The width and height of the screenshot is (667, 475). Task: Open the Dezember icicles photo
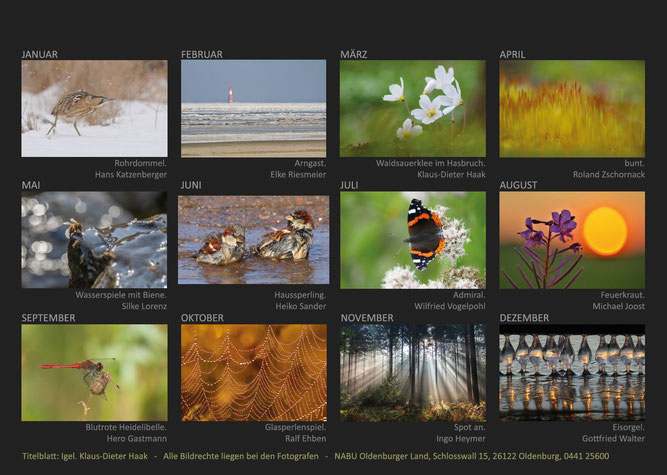pyautogui.click(x=572, y=373)
